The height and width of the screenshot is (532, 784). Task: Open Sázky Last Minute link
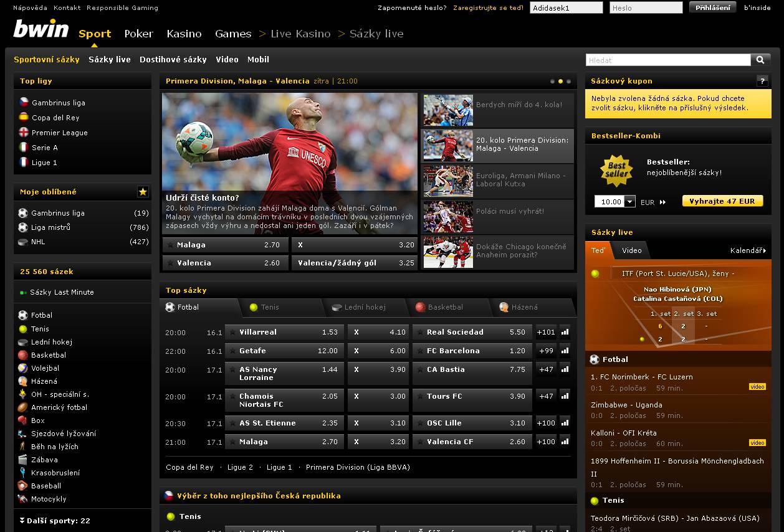[x=62, y=292]
